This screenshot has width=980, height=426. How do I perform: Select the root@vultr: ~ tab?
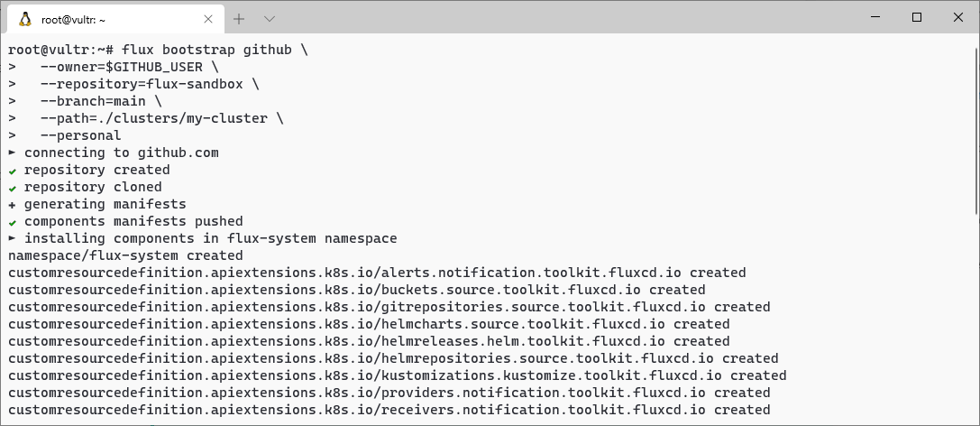(114, 19)
